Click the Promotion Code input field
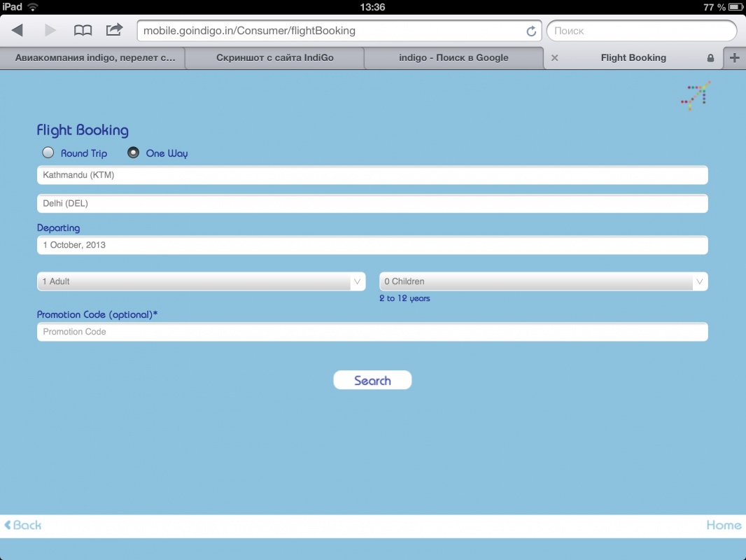 click(x=372, y=332)
